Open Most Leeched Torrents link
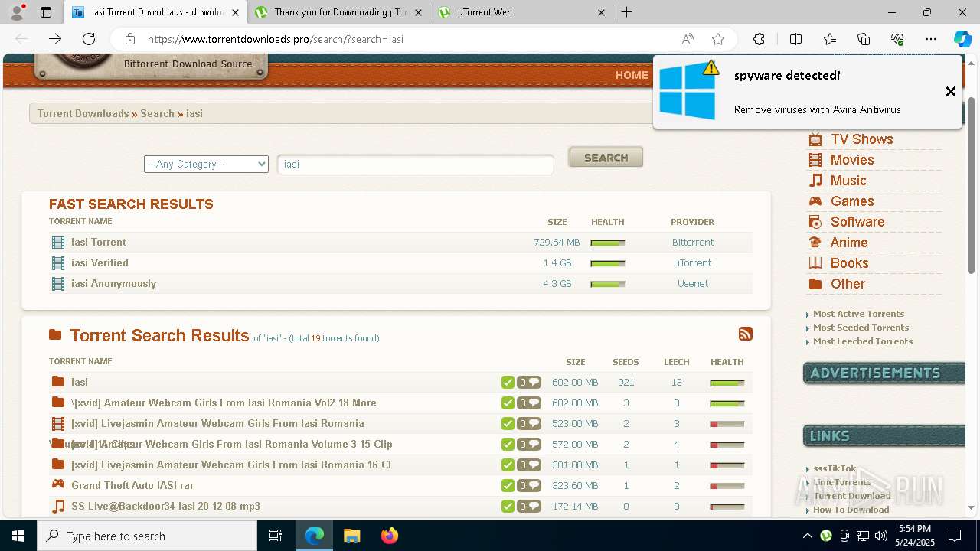The height and width of the screenshot is (551, 980). [863, 341]
